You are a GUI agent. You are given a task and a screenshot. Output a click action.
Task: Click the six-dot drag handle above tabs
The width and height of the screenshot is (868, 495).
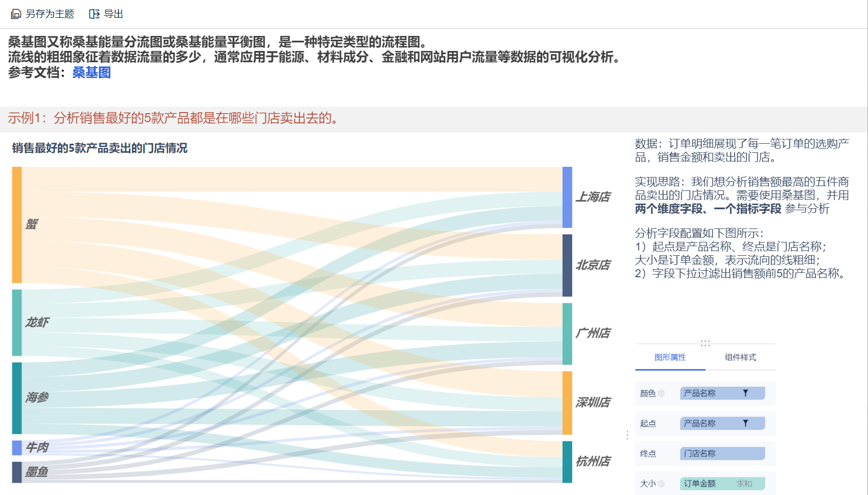pos(705,343)
